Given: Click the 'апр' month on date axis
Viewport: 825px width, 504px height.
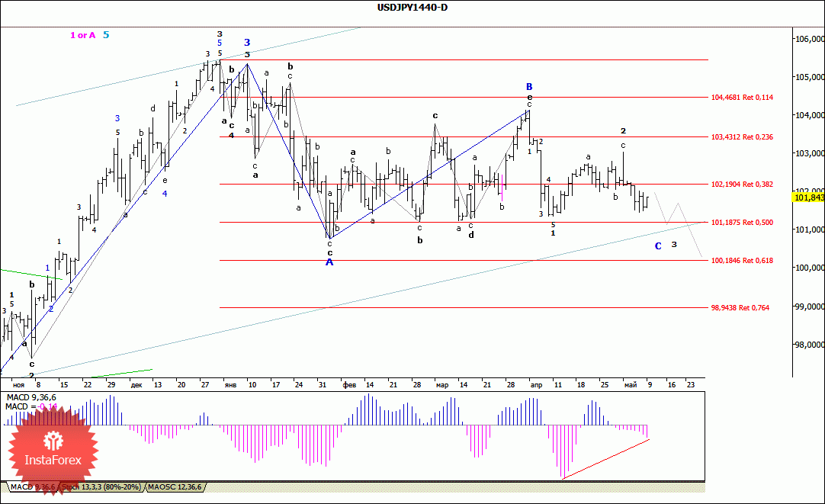Looking at the screenshot, I should click(536, 385).
